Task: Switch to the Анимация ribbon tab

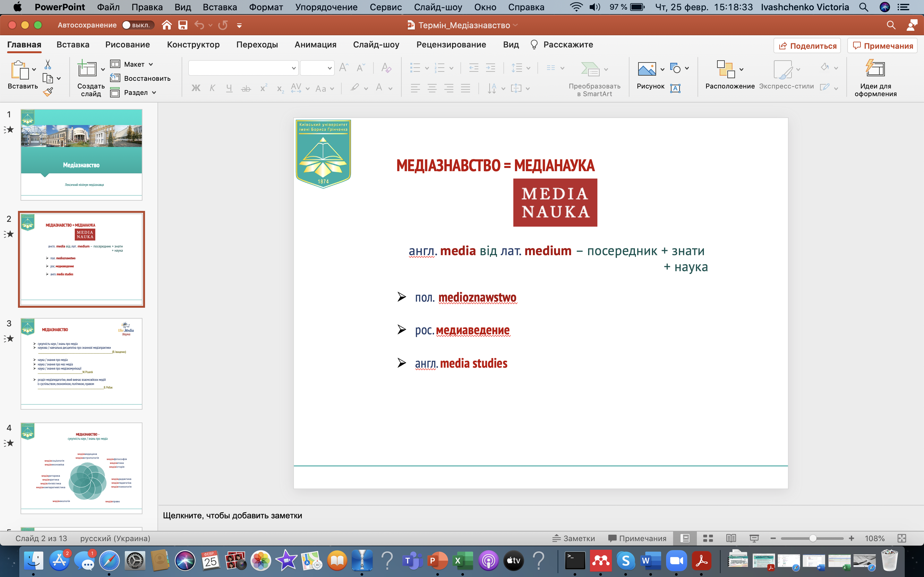Action: point(315,45)
